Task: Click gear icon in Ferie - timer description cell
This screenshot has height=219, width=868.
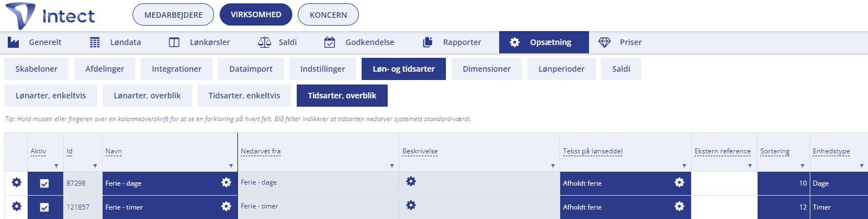Action: click(x=411, y=205)
